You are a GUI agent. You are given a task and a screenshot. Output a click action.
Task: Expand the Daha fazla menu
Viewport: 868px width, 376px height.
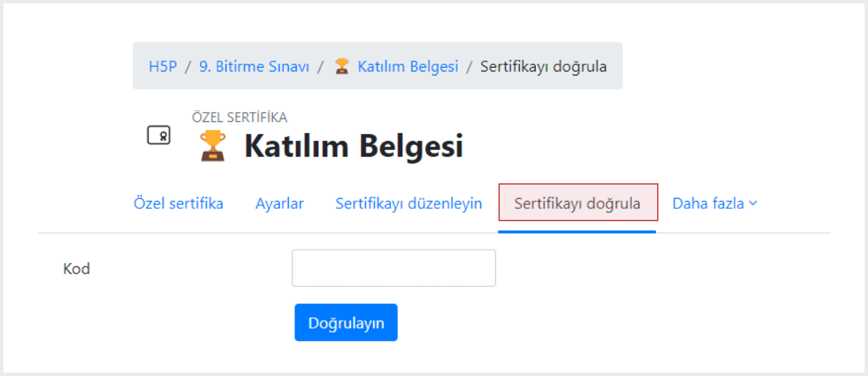tap(714, 203)
